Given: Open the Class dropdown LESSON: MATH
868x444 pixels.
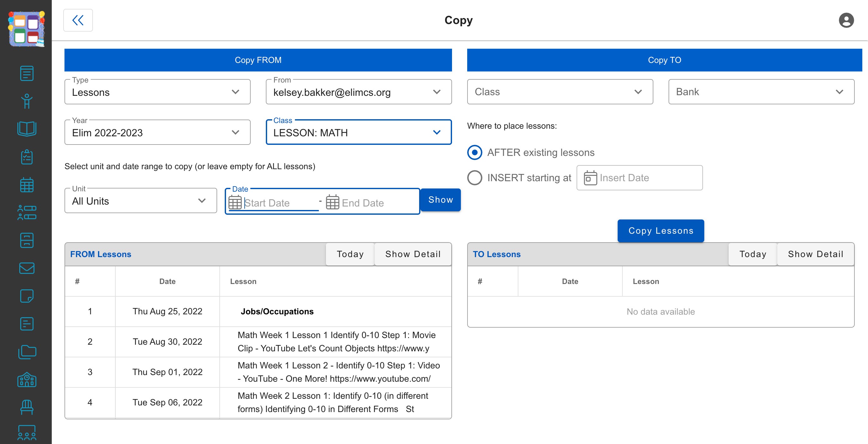Looking at the screenshot, I should [358, 132].
